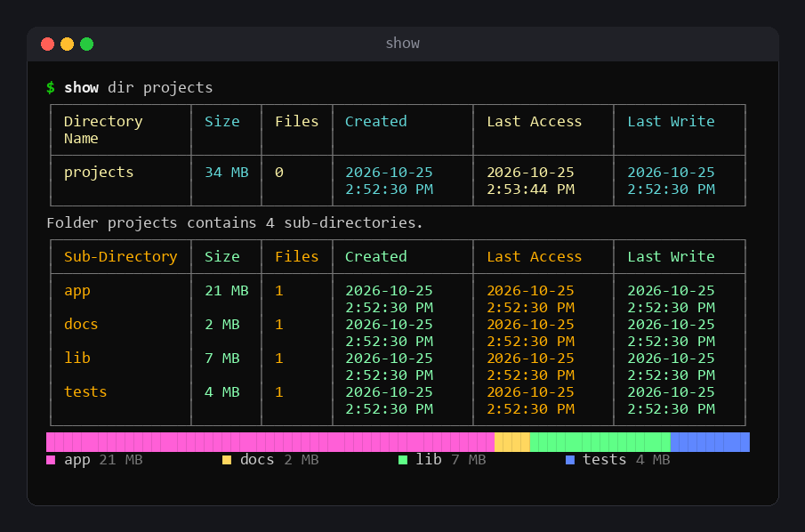
Task: Select the 'Directory Name' column header
Action: click(x=103, y=130)
